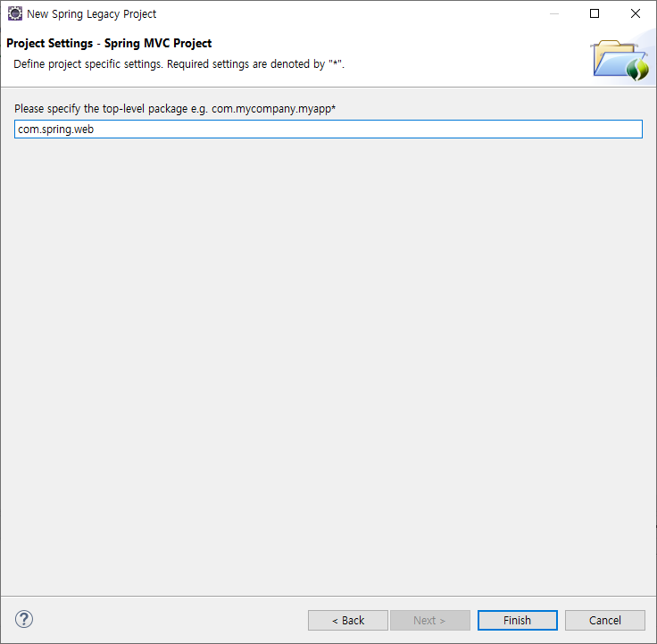Screen dimensions: 657x644
Task: Cancel the New Spring Legacy Project wizard
Action: 604,620
